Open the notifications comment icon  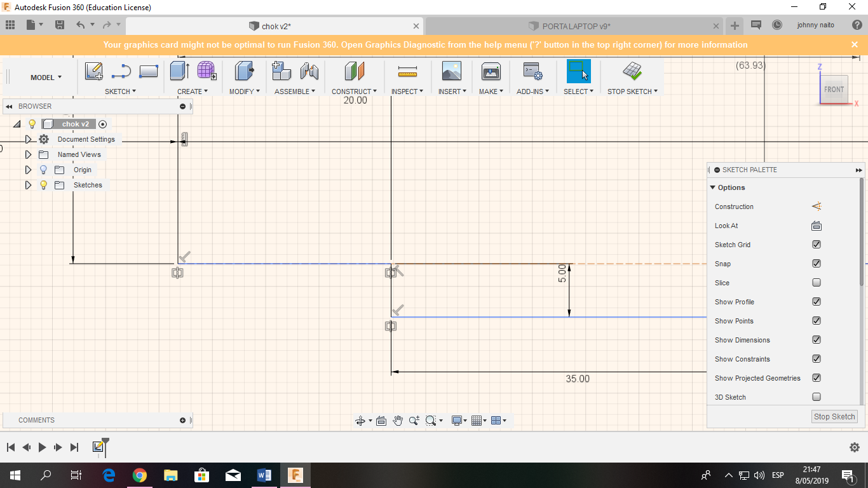(x=756, y=25)
